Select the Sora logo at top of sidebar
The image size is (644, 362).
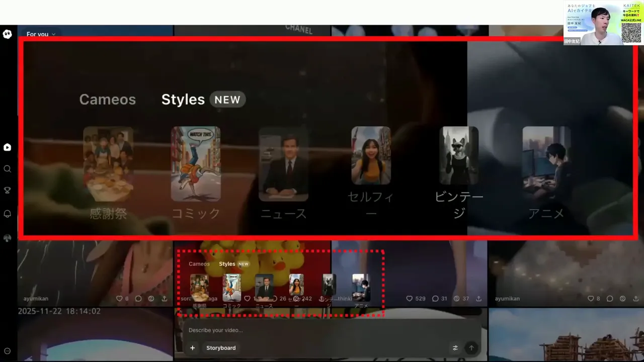point(7,34)
